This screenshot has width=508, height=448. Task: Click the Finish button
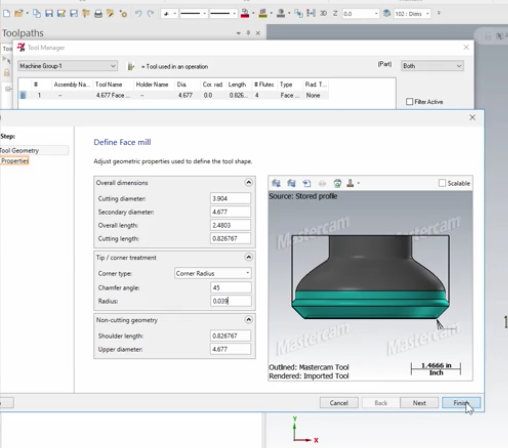(x=461, y=403)
